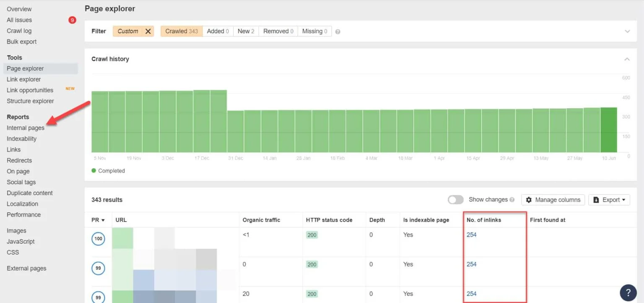Click the NEW badge next to Link opportunities
644x303 pixels.
(x=70, y=89)
